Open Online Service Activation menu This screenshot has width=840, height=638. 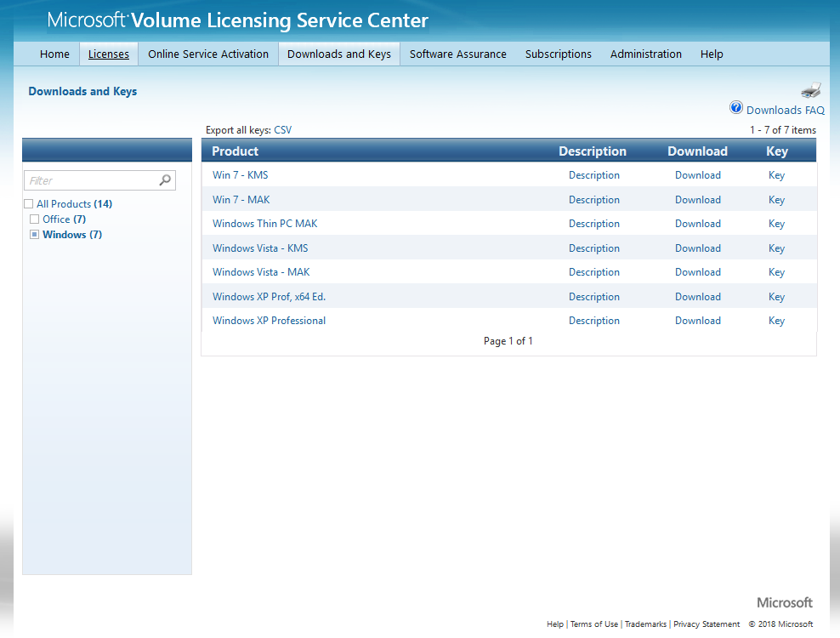click(208, 54)
